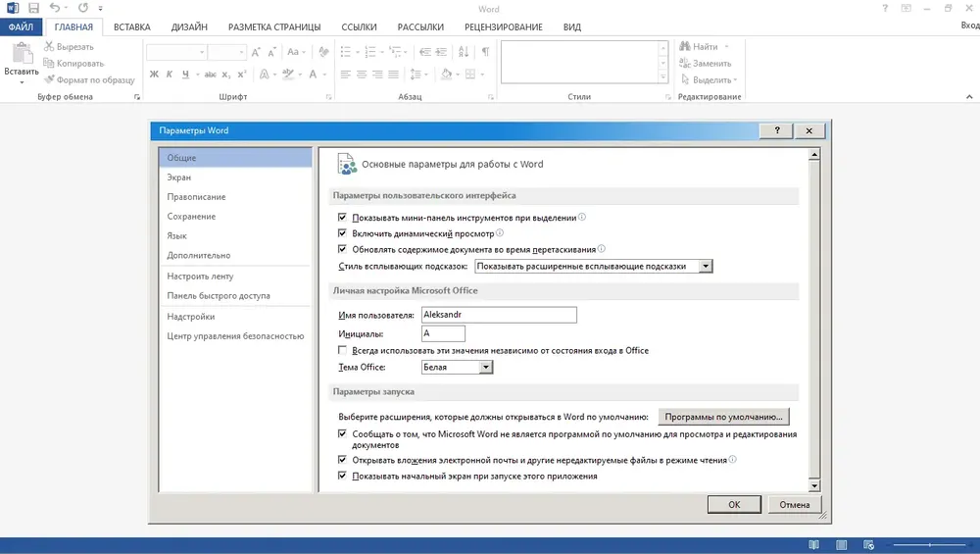
Task: Toggle 'Обновлять содержимое документа во время перетаскивания' checkbox
Action: click(342, 248)
